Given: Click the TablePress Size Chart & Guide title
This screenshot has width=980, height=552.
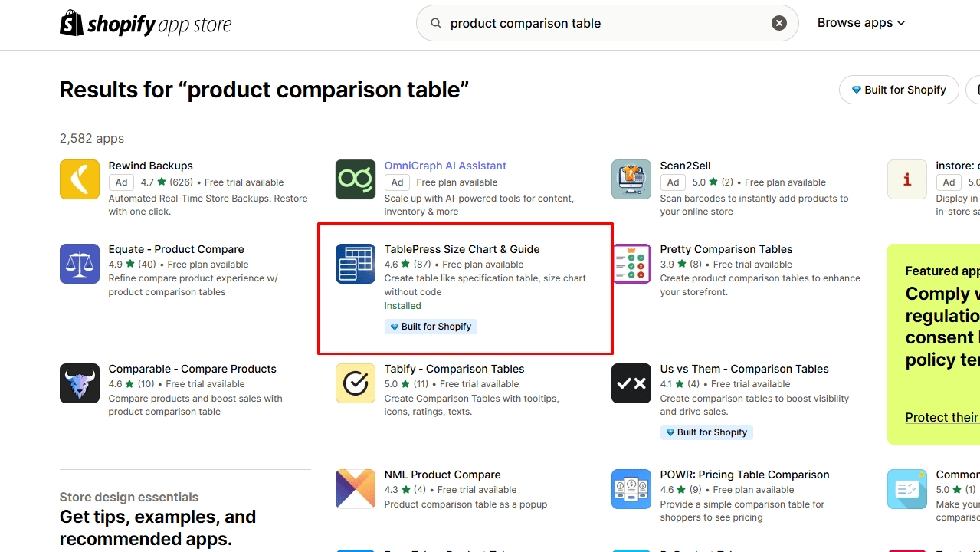Looking at the screenshot, I should (x=462, y=249).
